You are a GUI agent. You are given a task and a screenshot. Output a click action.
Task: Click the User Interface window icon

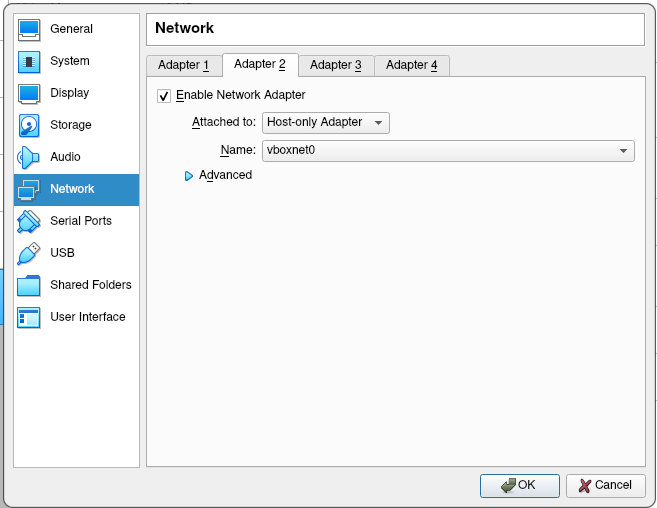pos(29,317)
